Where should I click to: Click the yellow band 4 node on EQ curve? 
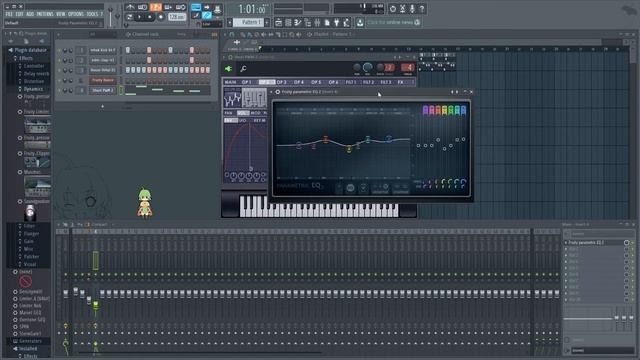coord(349,149)
